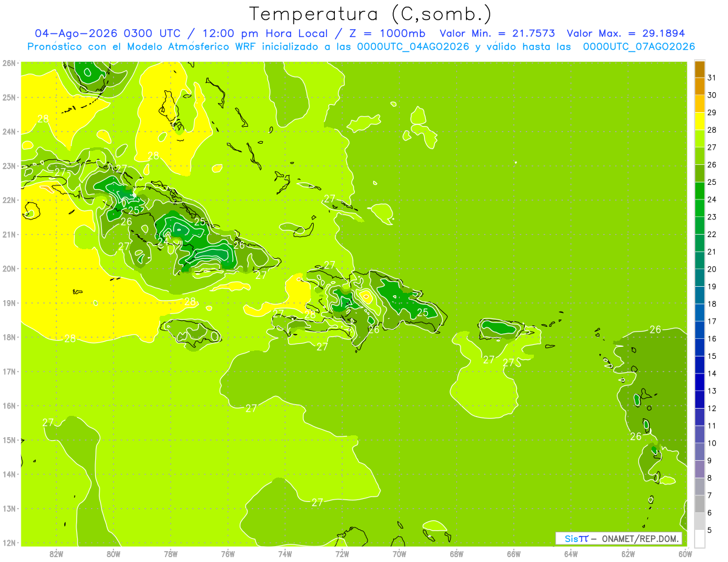Click the '66W' longitude axis label

(x=513, y=554)
